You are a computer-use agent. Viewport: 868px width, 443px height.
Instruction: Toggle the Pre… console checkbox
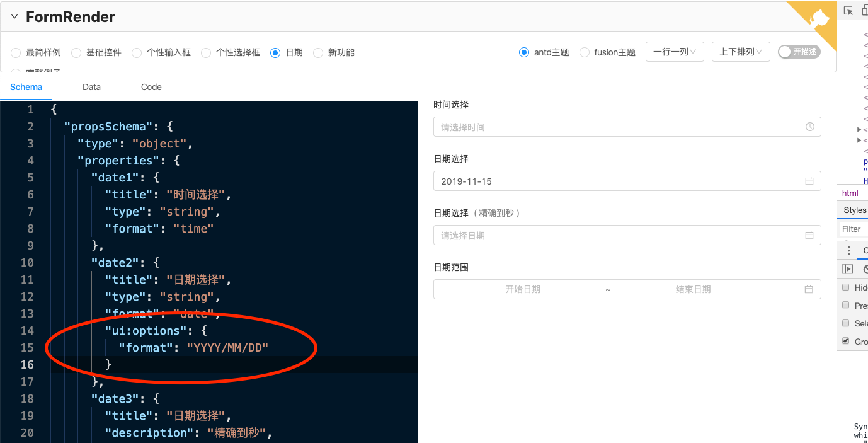tap(846, 305)
